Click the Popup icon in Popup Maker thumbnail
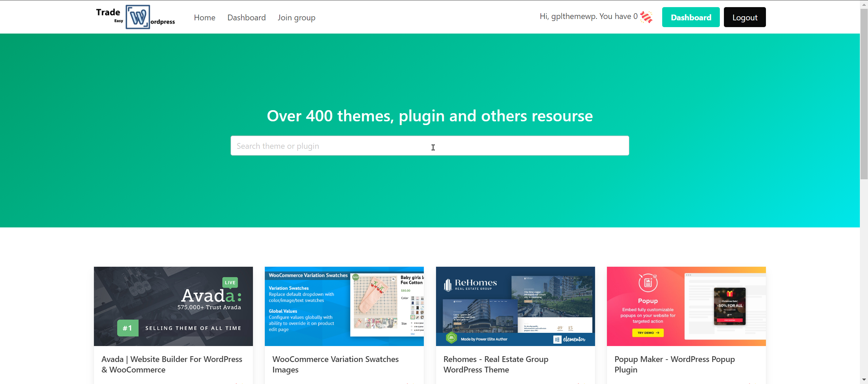The image size is (868, 384). [x=648, y=283]
